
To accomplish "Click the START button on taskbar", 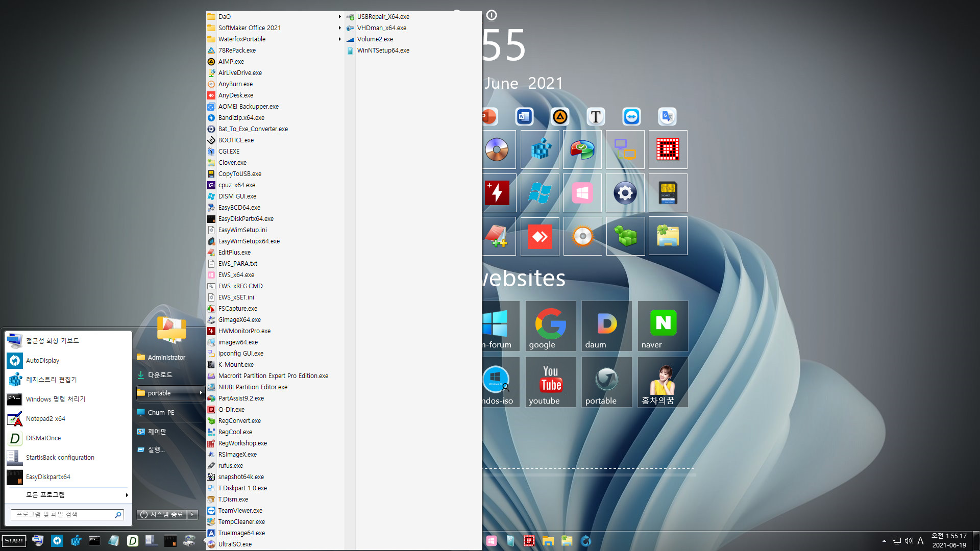I will [x=14, y=541].
